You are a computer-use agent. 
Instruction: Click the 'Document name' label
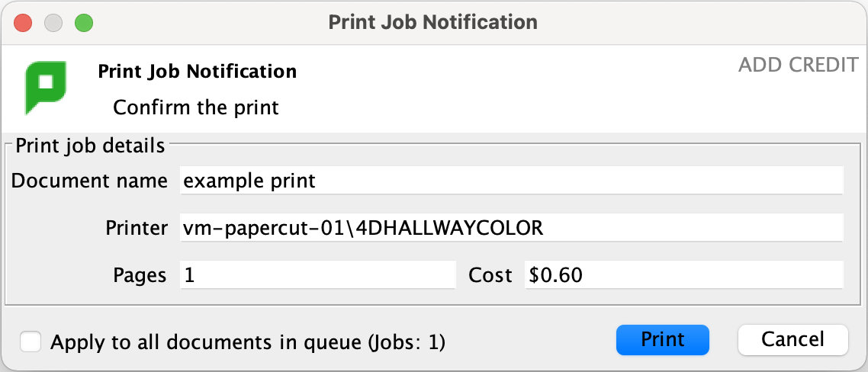(90, 181)
